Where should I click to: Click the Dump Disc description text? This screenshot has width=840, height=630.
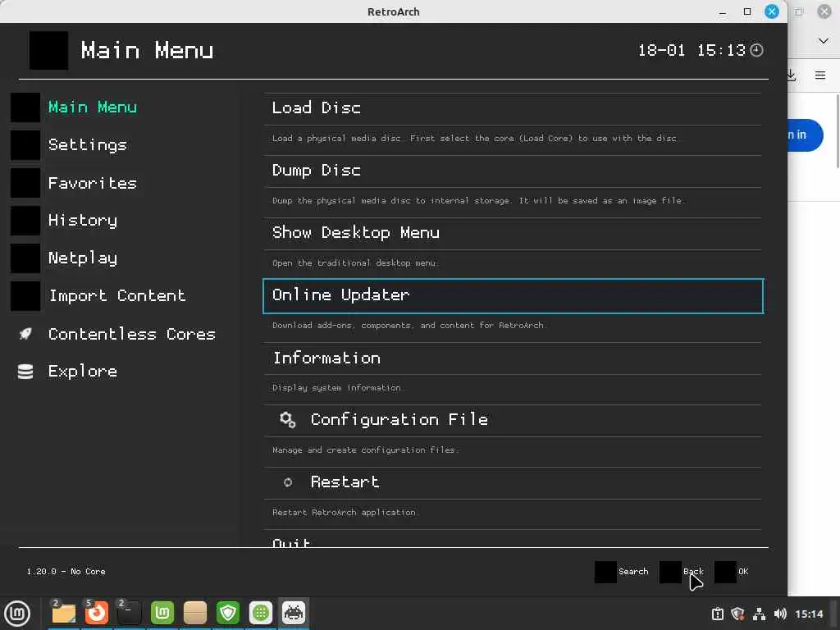pyautogui.click(x=478, y=200)
